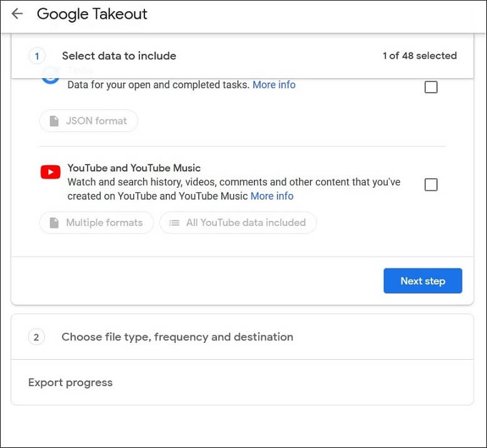Screen dimensions: 487x448
Task: Open More info link for tasks data
Action: click(x=274, y=84)
